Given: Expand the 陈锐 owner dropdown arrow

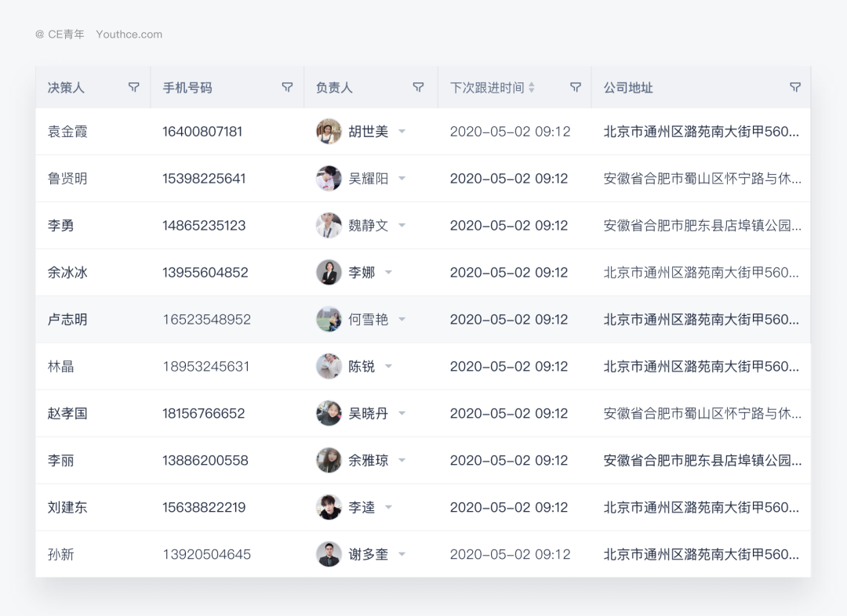Looking at the screenshot, I should tap(388, 366).
